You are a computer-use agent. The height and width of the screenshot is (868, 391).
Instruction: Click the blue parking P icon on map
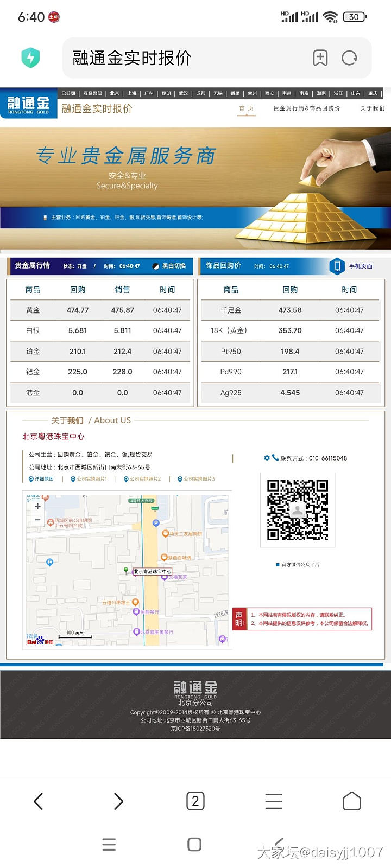(x=155, y=524)
